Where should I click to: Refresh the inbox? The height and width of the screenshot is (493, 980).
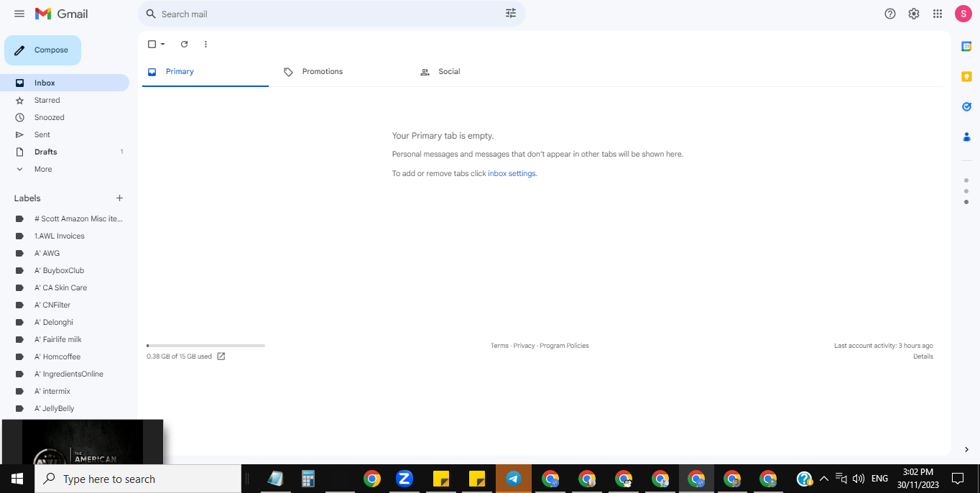[x=184, y=44]
